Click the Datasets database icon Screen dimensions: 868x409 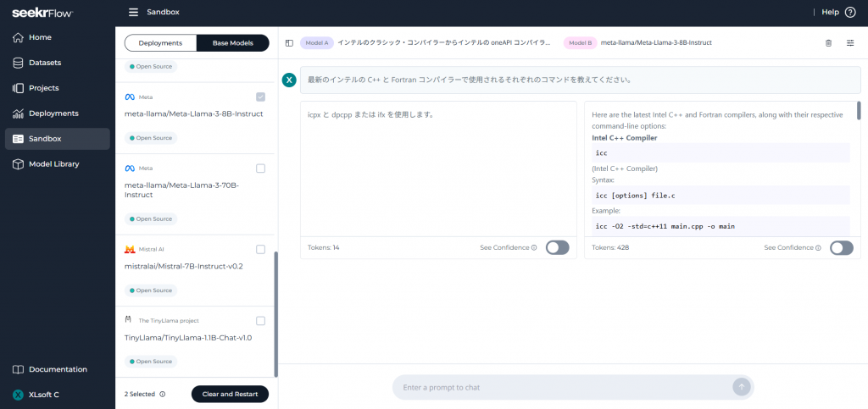(x=19, y=63)
